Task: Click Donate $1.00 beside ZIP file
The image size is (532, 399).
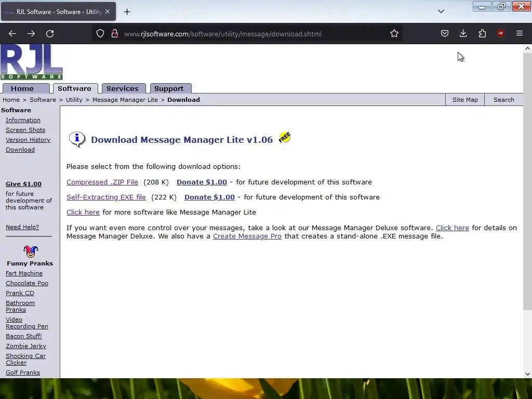Action: pos(202,182)
